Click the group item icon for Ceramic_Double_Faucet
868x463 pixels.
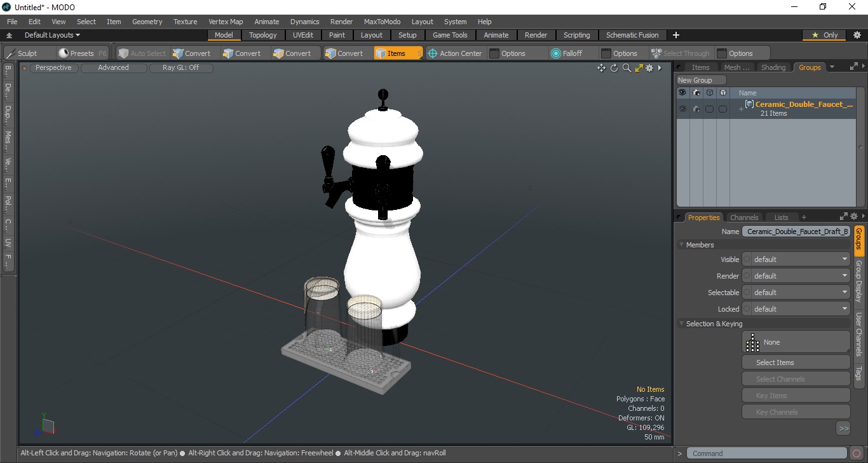pyautogui.click(x=749, y=104)
